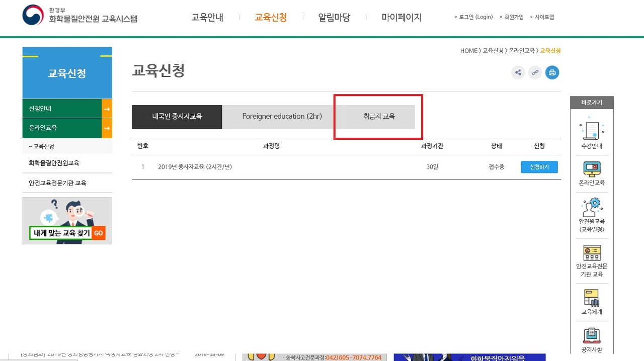The height and width of the screenshot is (361, 644).
Task: Expand the 온라인교육 sidebar menu arrow
Action: tap(106, 127)
